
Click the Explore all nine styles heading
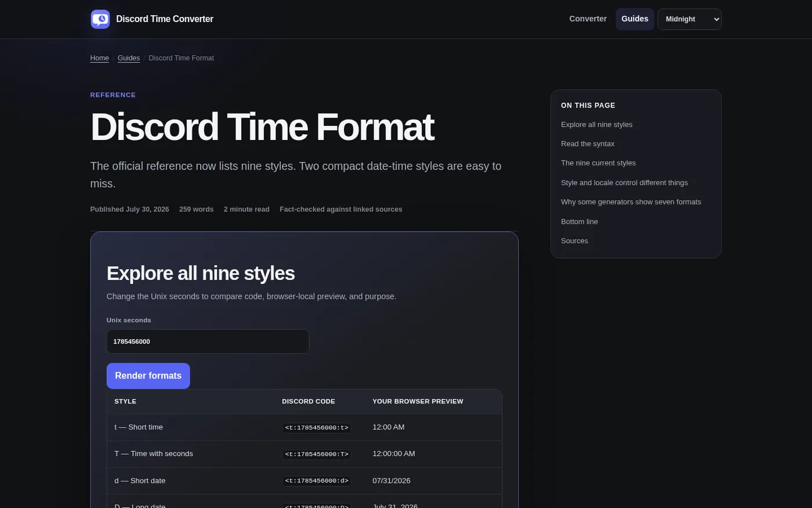[x=201, y=273]
